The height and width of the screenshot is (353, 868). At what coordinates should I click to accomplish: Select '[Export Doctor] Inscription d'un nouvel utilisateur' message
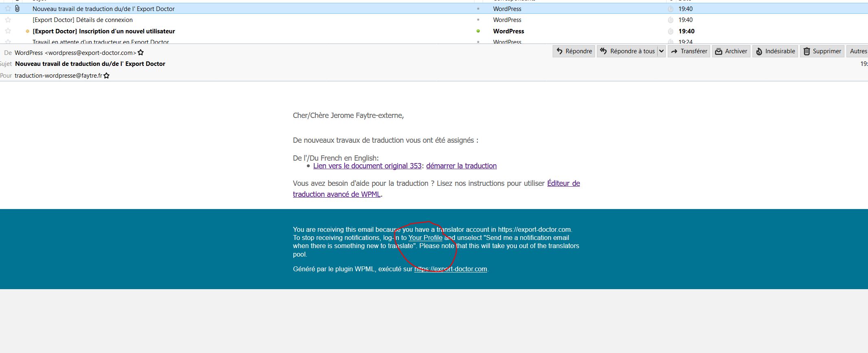point(104,31)
